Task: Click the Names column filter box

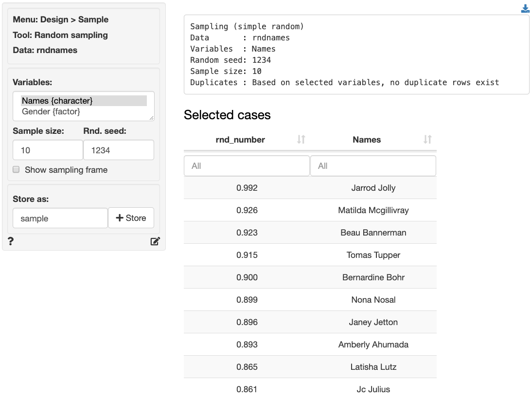Action: [373, 166]
